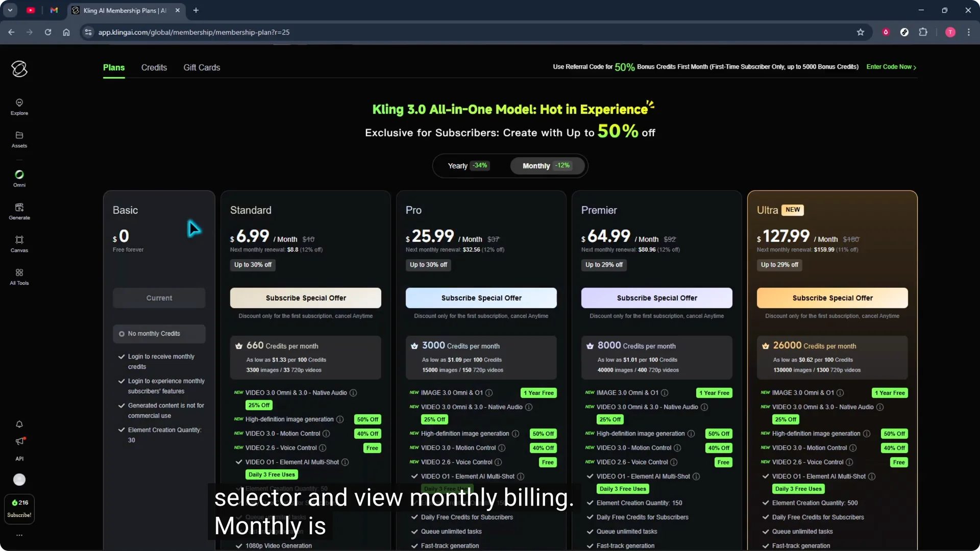Click info icon beside Ultra Voice Control
Screen dimensions: 980x551
point(849,462)
